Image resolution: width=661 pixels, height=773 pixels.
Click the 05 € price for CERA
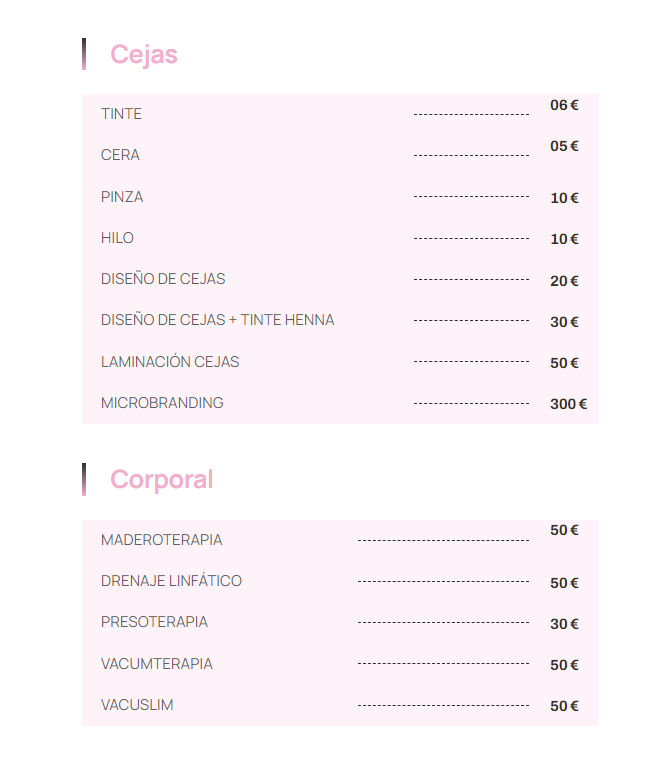pyautogui.click(x=564, y=146)
